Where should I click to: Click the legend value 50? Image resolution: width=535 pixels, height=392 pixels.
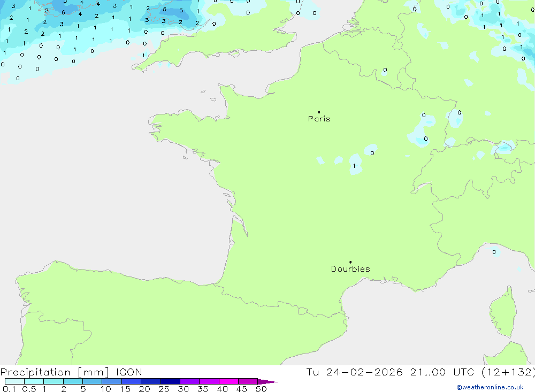click(261, 389)
